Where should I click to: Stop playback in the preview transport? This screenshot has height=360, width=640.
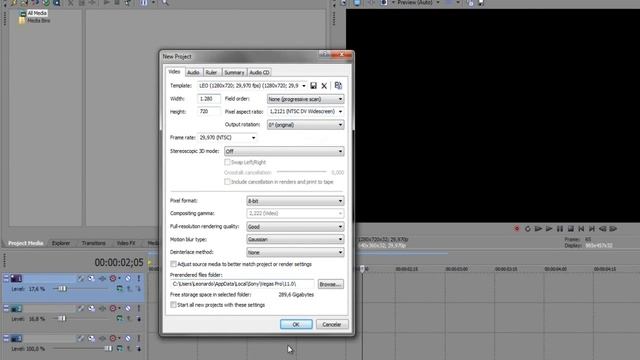pyautogui.click(x=571, y=229)
